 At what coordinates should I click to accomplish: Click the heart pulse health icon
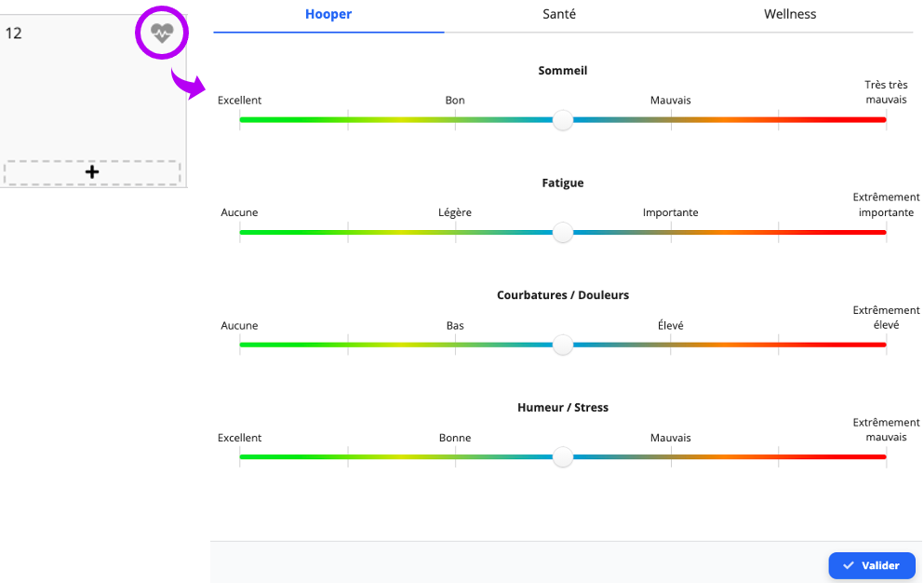162,33
